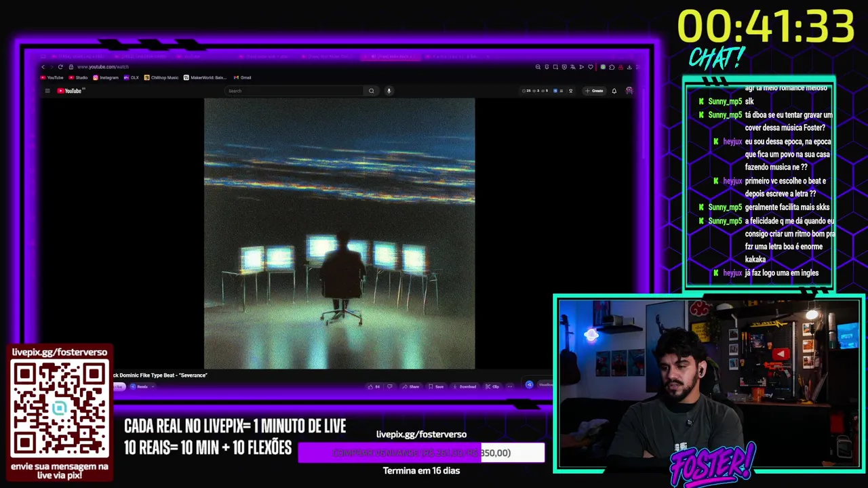The image size is (868, 488).
Task: Click the donation goal progress bar
Action: [421, 453]
